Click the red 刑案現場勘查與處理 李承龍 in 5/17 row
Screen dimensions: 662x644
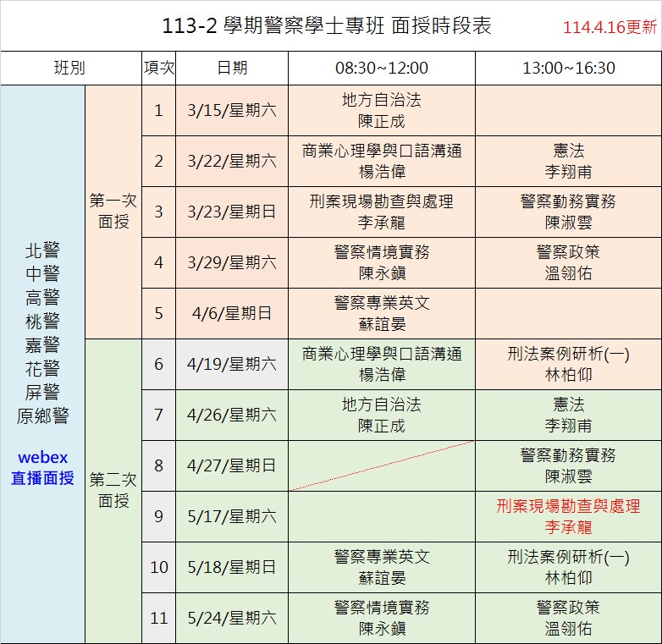(x=569, y=516)
